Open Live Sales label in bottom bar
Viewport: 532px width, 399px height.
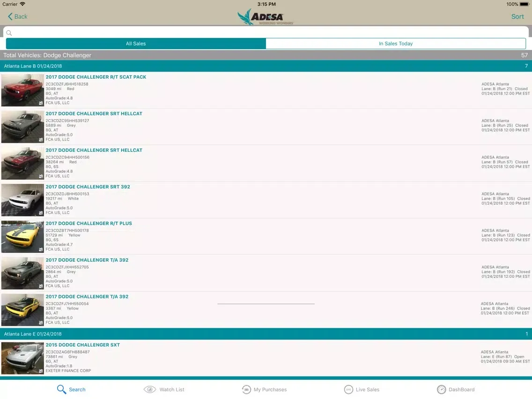[368, 390]
